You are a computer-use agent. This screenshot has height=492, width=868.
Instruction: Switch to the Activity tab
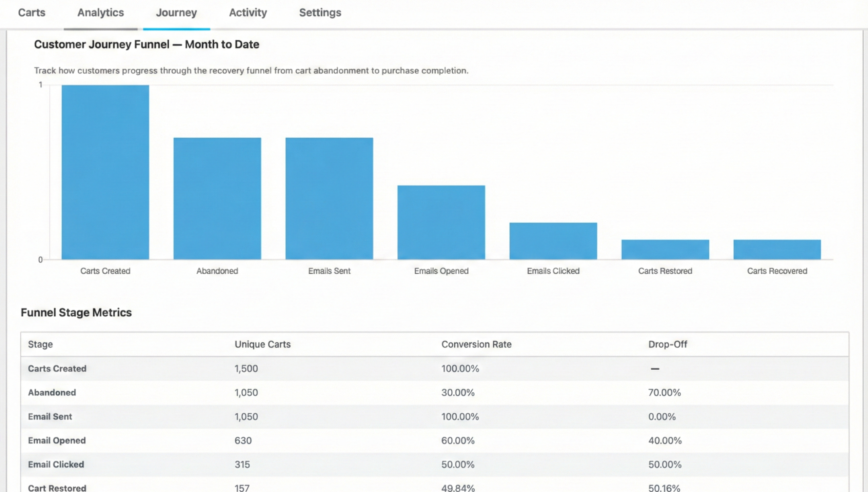(248, 13)
